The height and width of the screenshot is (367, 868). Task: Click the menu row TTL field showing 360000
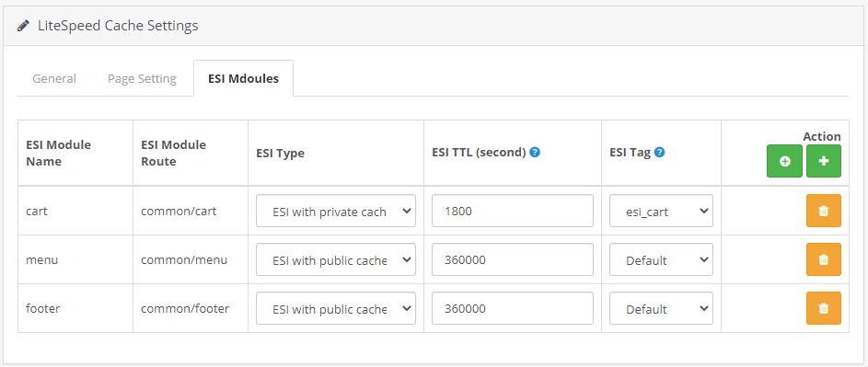(x=513, y=259)
